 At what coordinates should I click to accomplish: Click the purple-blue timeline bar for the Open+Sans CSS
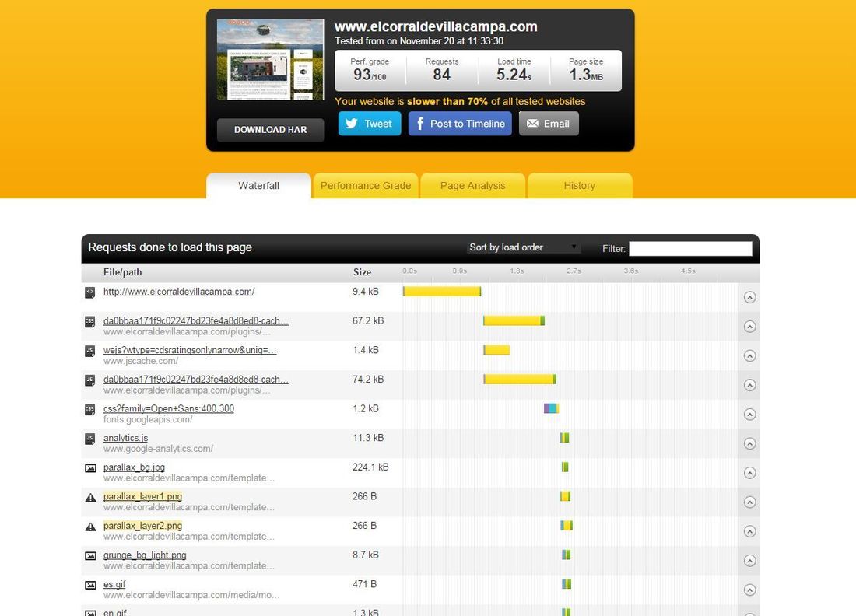(x=552, y=408)
